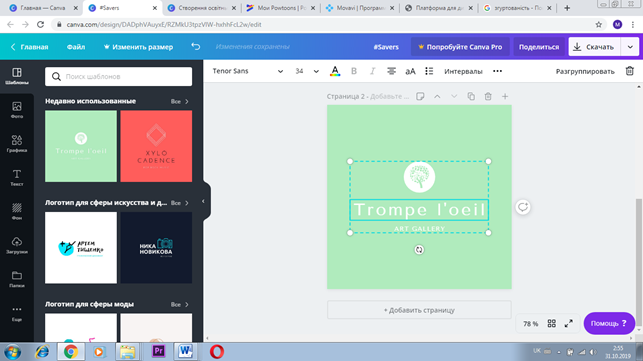Add a comment to the design
The image size is (643, 361).
523,207
